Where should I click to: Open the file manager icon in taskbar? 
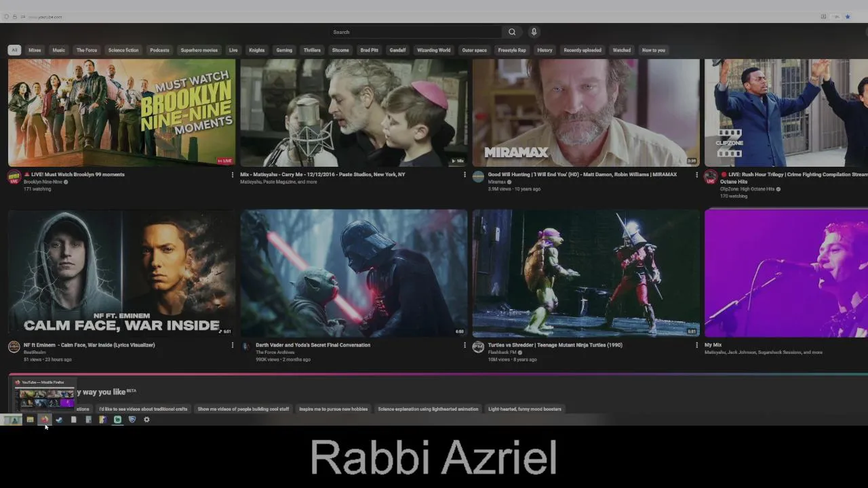click(x=30, y=420)
